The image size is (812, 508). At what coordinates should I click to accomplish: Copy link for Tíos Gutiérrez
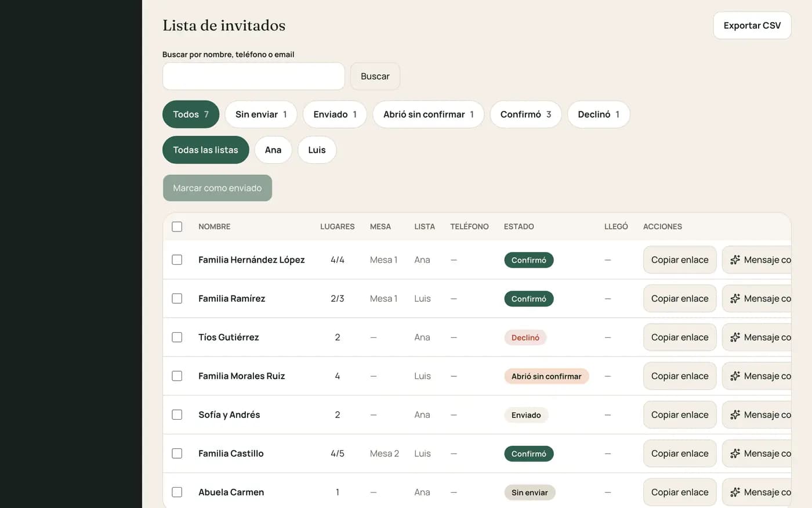pyautogui.click(x=680, y=337)
